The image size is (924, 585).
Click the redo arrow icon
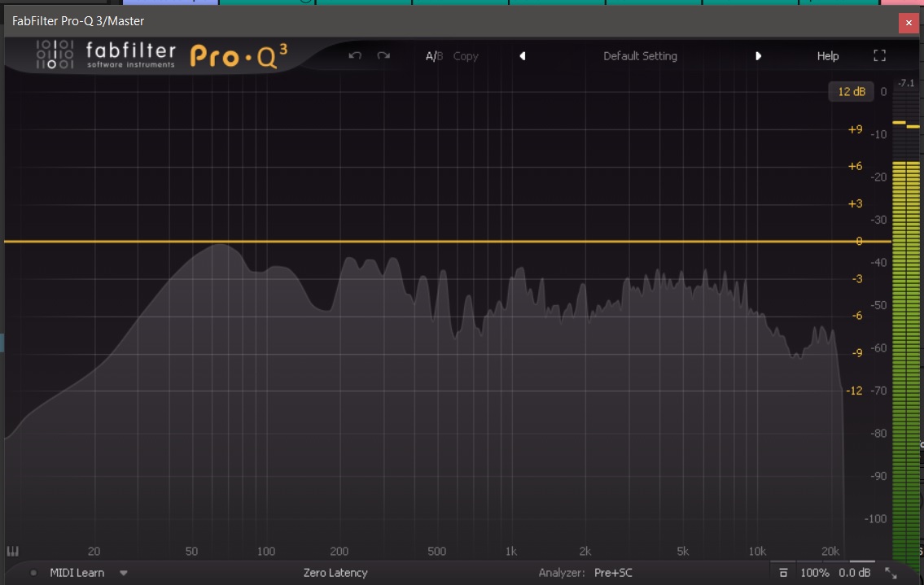(x=383, y=56)
